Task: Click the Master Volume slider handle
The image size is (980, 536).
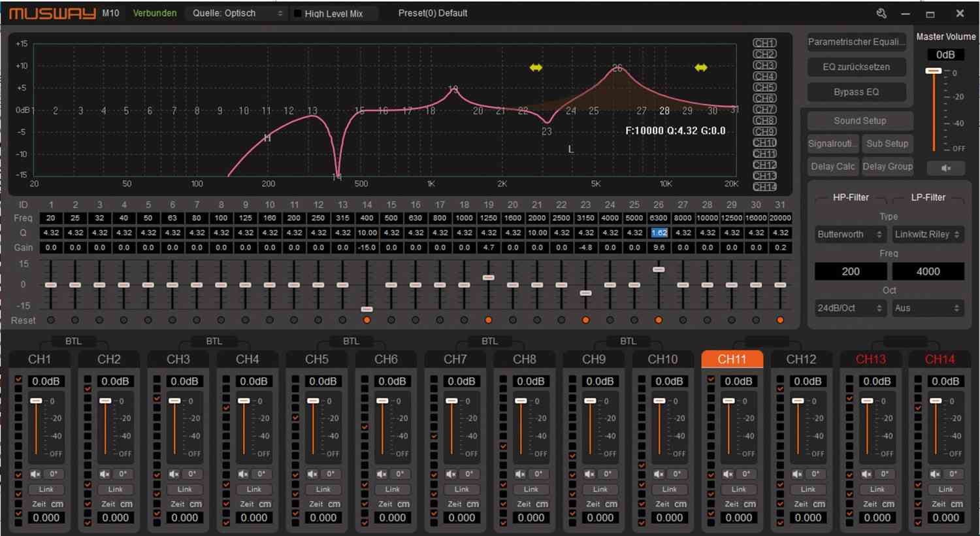Action: point(934,71)
